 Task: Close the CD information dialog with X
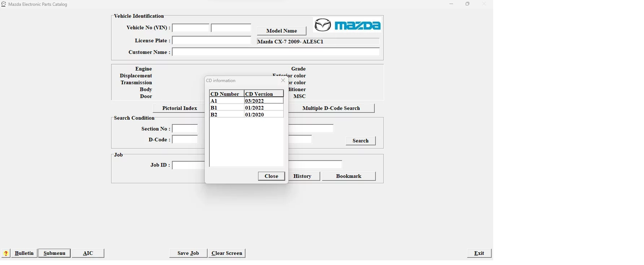(x=283, y=80)
